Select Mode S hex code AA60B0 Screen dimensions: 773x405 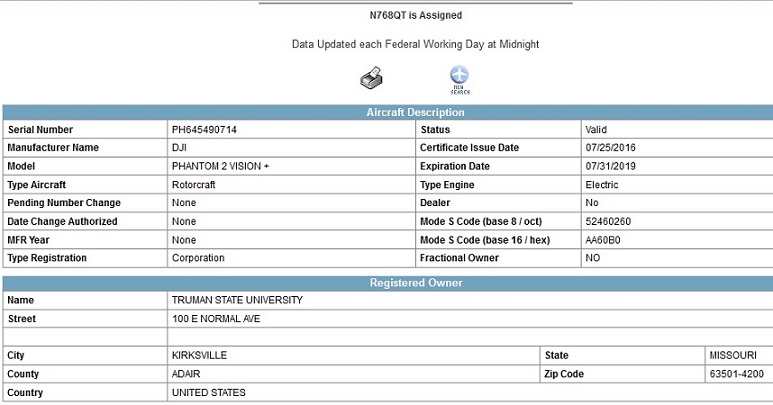(x=602, y=240)
